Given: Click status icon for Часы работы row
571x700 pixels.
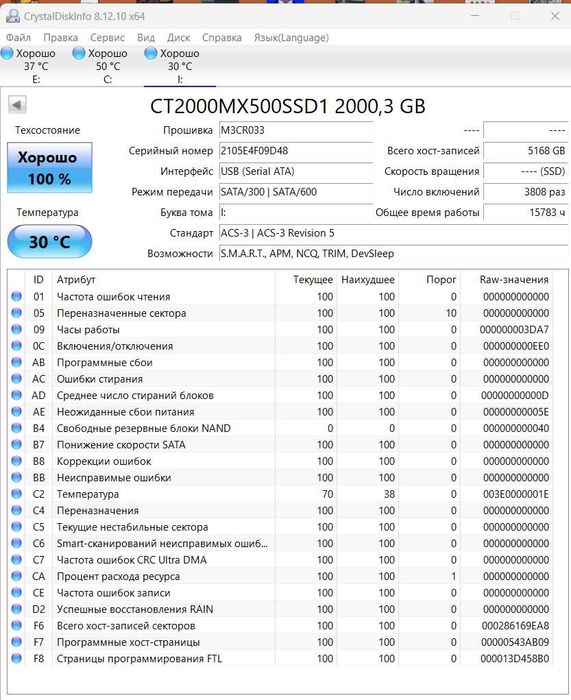Looking at the screenshot, I should [17, 329].
